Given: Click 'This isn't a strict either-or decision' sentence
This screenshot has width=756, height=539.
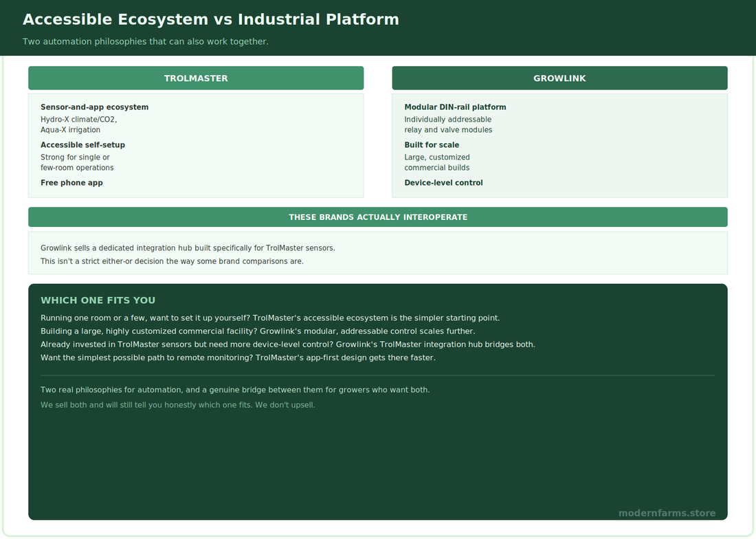Looking at the screenshot, I should click(x=172, y=261).
